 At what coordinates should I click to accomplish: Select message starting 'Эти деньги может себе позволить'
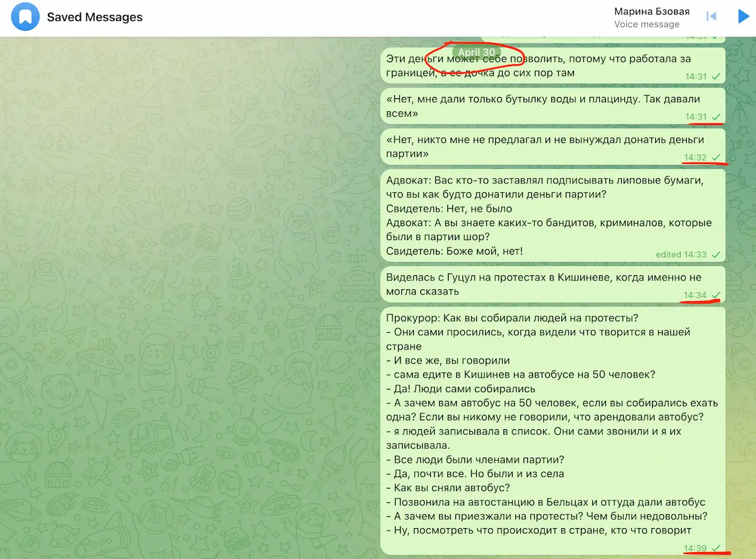click(x=553, y=66)
